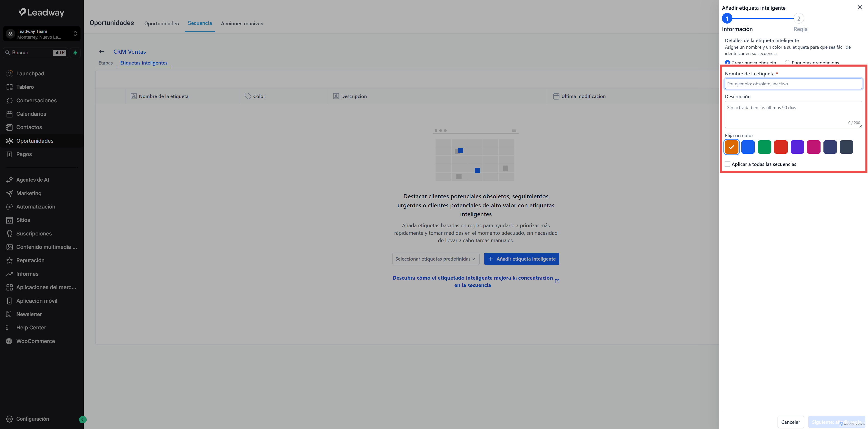Open the Acciones masivas tab
This screenshot has height=429, width=868.
pos(242,23)
